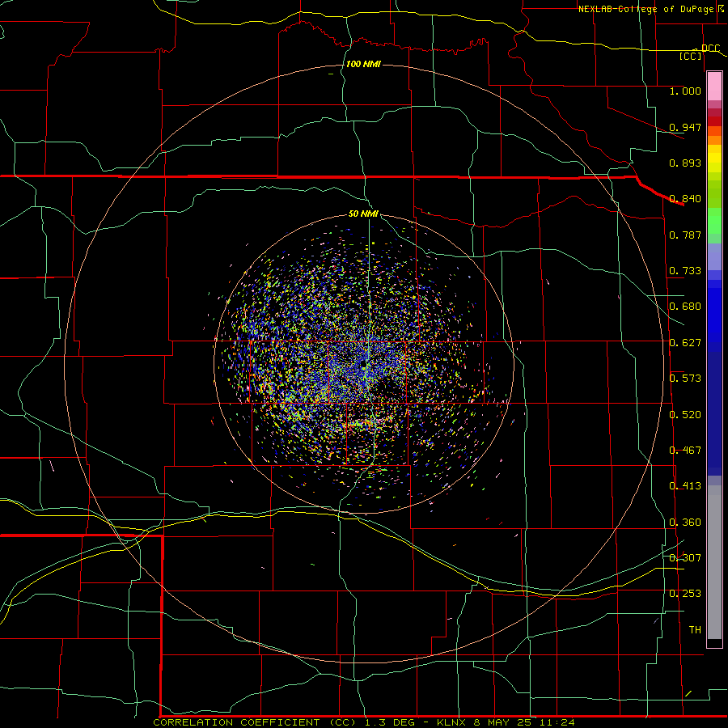This screenshot has width=728, height=728.
Task: Click the 0.307 legend value
Action: click(x=685, y=557)
